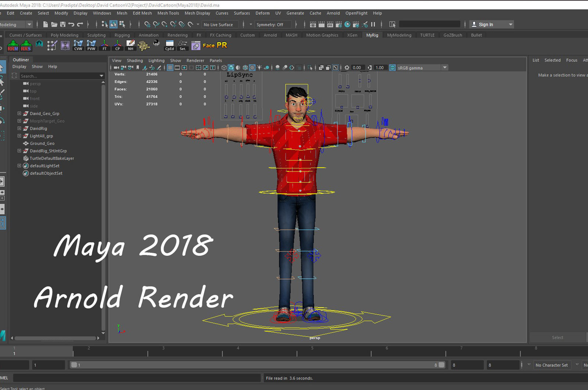Click the CP shelf icon

click(118, 46)
